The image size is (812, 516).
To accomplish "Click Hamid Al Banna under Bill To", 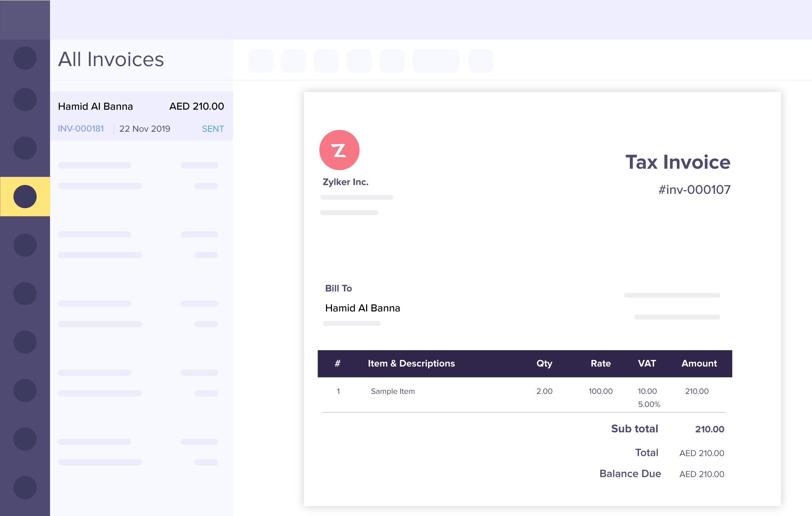I will point(363,308).
